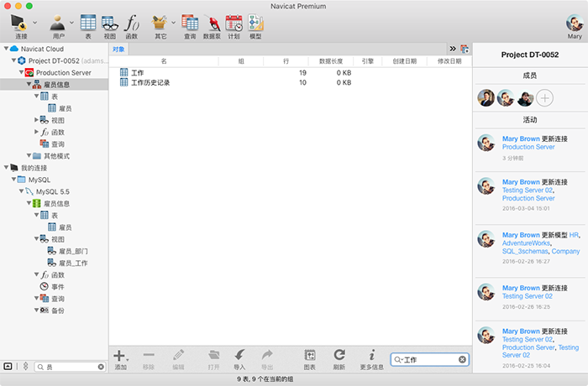Select the 其他模式 folder in tree

tap(51, 156)
